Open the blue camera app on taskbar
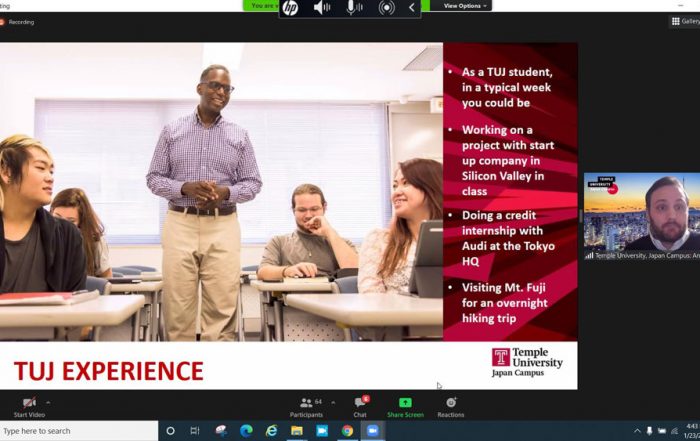The width and height of the screenshot is (700, 441). click(x=322, y=431)
